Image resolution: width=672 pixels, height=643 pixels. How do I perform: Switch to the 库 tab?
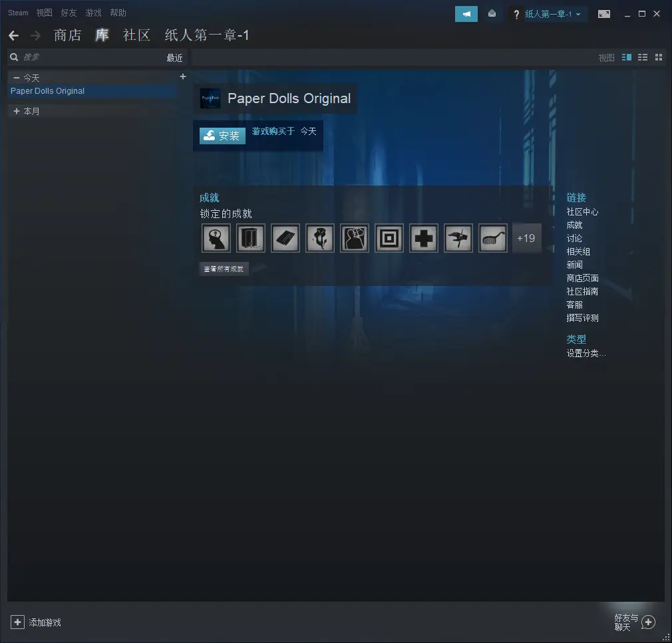[x=102, y=35]
